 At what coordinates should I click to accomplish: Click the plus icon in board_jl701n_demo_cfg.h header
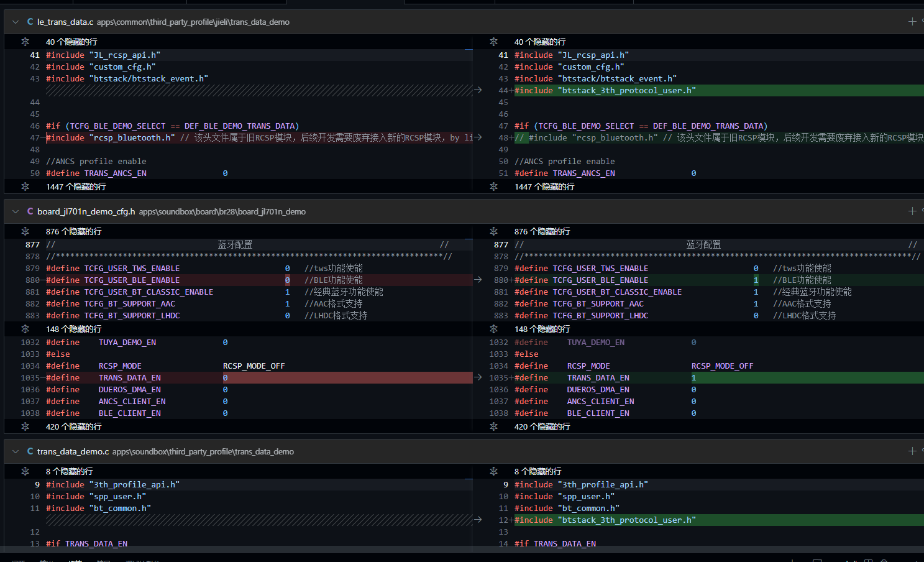pyautogui.click(x=912, y=211)
